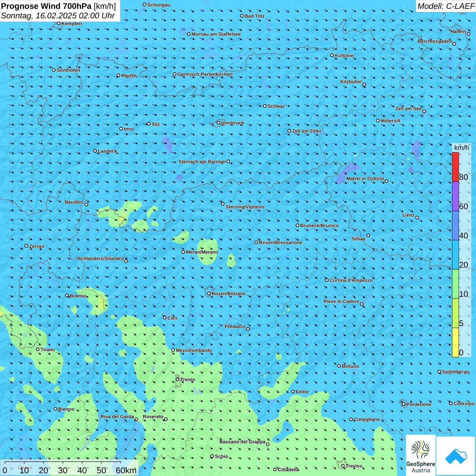Select the Bassano del Grappa label
The image size is (476, 476).
242,442
